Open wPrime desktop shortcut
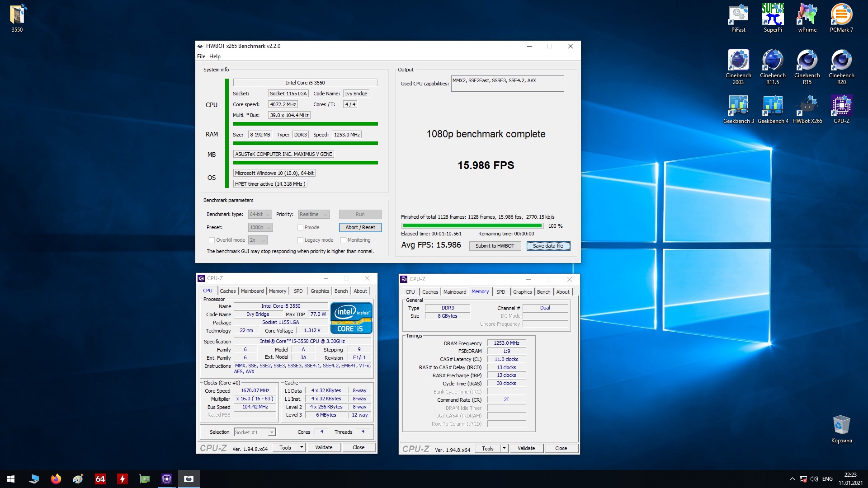868x488 pixels. 807,18
